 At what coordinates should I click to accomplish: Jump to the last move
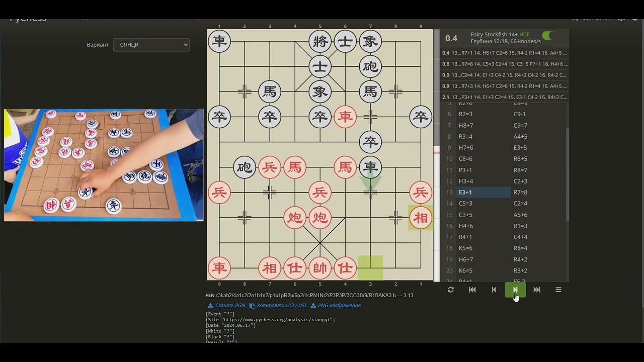(537, 290)
